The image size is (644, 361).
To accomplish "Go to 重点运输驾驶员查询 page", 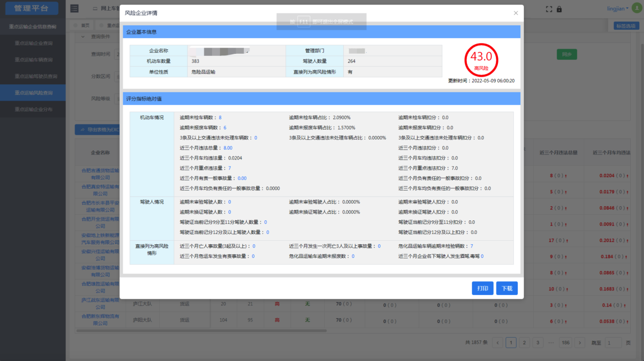I will click(x=35, y=76).
